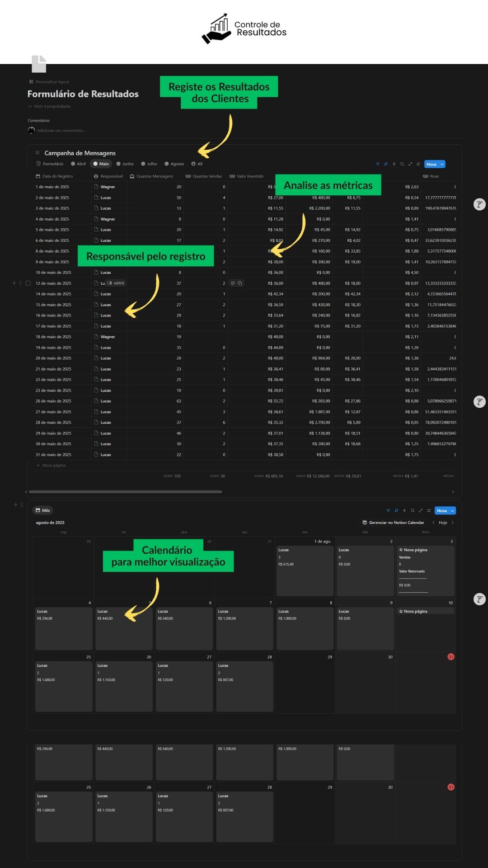Image resolution: width=488 pixels, height=868 pixels.
Task: Click the Quantas Mensagens column header
Action: click(151, 176)
